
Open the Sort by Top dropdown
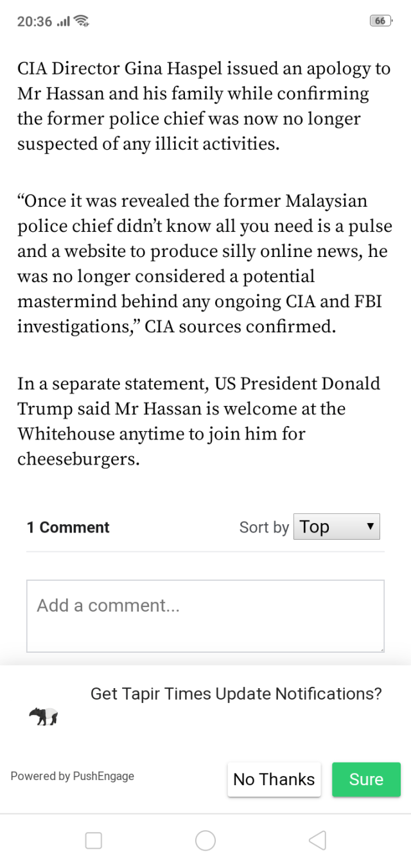click(337, 527)
